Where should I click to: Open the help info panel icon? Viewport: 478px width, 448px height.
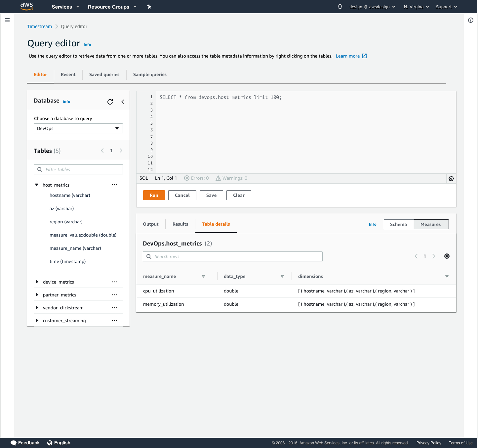[x=471, y=20]
